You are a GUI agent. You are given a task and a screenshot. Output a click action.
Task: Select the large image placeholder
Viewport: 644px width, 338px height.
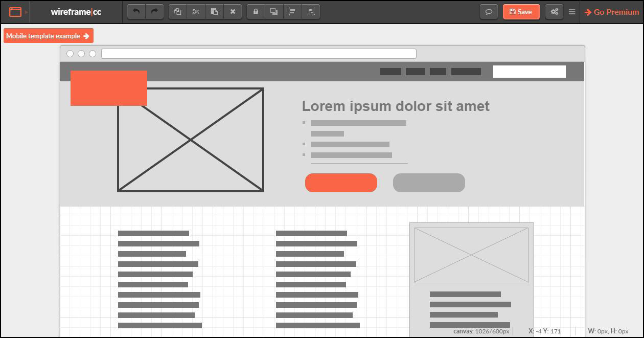(191, 140)
